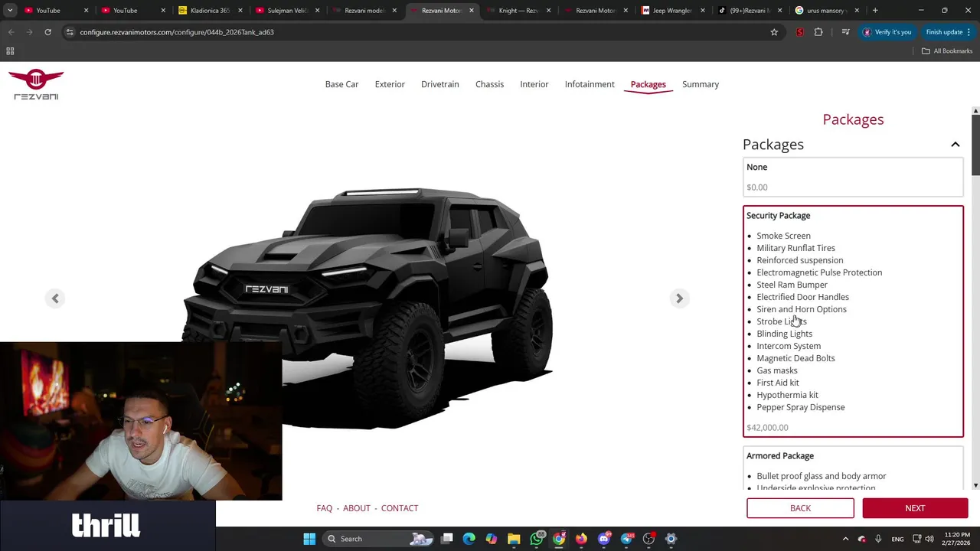Viewport: 980px width, 551px height.
Task: Switch to the Sulejman Velić tab
Action: tap(287, 11)
